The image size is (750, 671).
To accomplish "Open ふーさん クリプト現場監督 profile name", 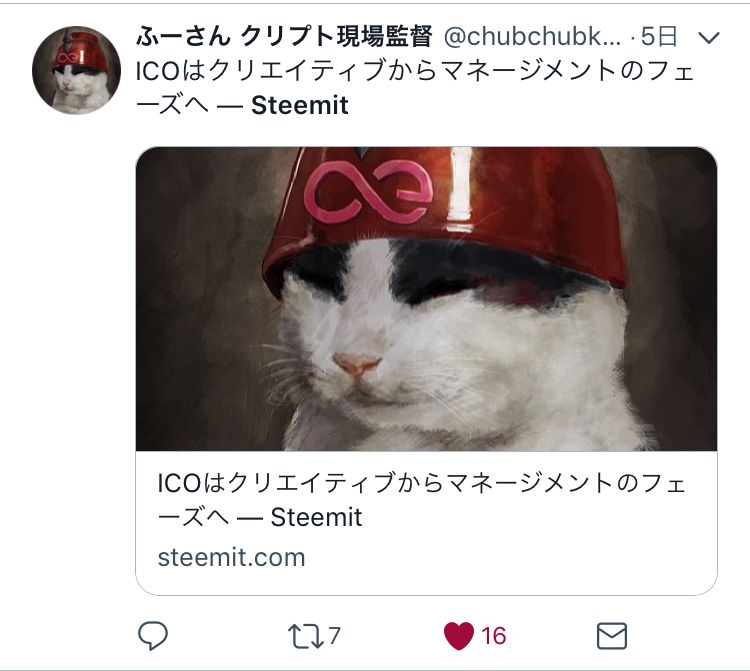I will click(284, 36).
